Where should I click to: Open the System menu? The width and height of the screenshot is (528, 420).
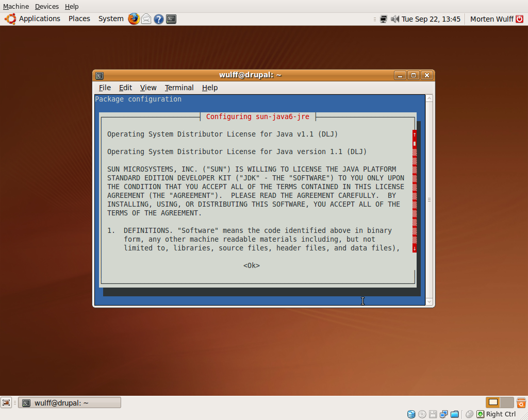(111, 19)
